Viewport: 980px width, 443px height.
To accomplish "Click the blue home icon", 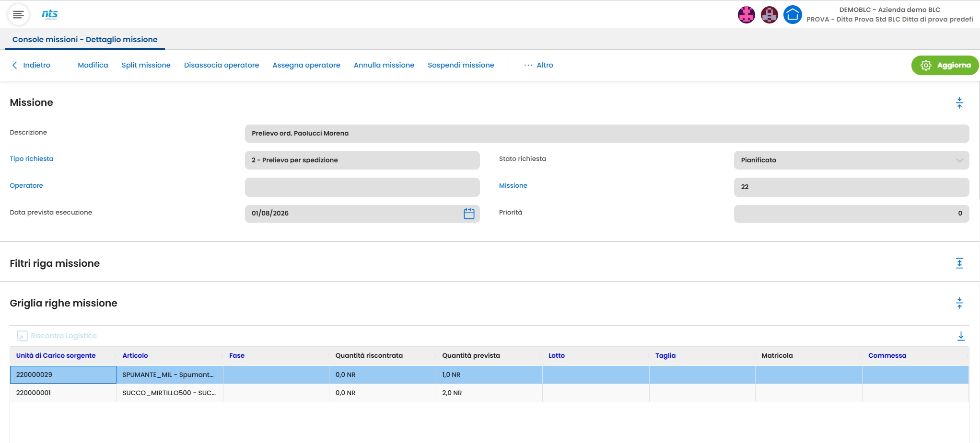I will (x=792, y=15).
